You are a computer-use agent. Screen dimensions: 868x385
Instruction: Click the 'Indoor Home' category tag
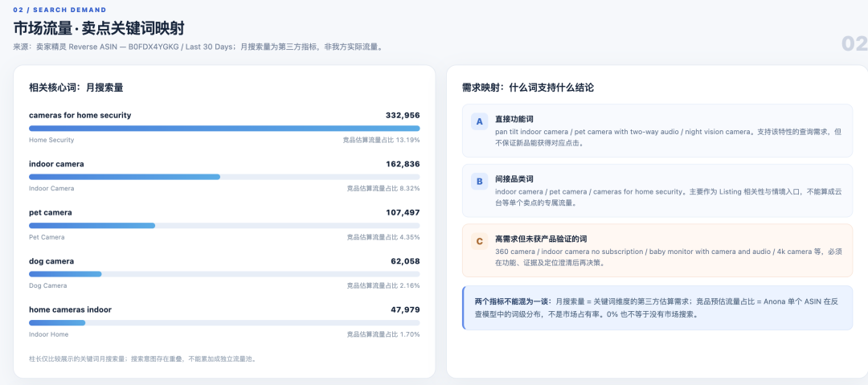[49, 334]
